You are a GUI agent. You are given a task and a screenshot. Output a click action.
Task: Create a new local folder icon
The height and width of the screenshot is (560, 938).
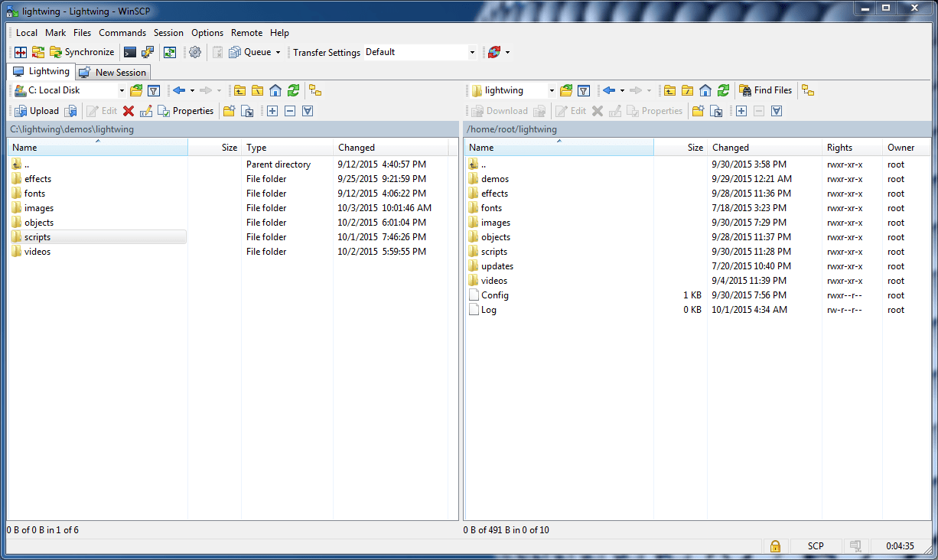click(x=229, y=111)
